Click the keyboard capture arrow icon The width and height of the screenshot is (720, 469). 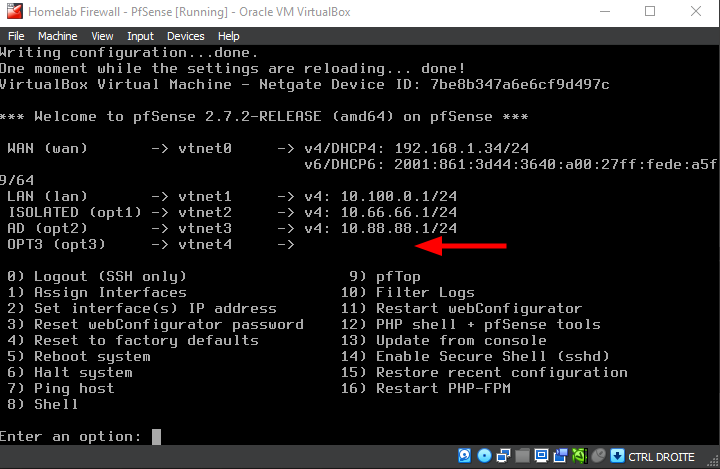pos(618,456)
